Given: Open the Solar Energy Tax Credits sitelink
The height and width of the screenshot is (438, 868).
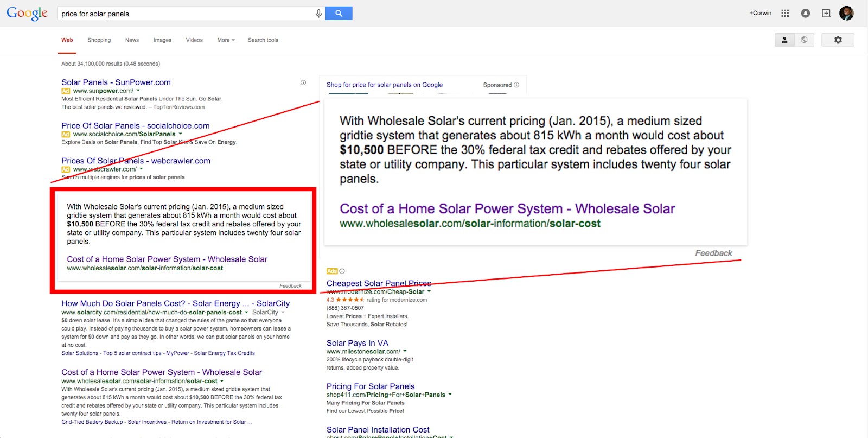Looking at the screenshot, I should point(225,353).
